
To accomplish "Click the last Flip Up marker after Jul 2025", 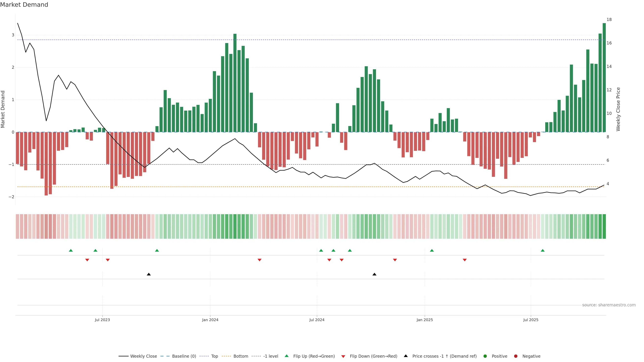I will [x=543, y=250].
